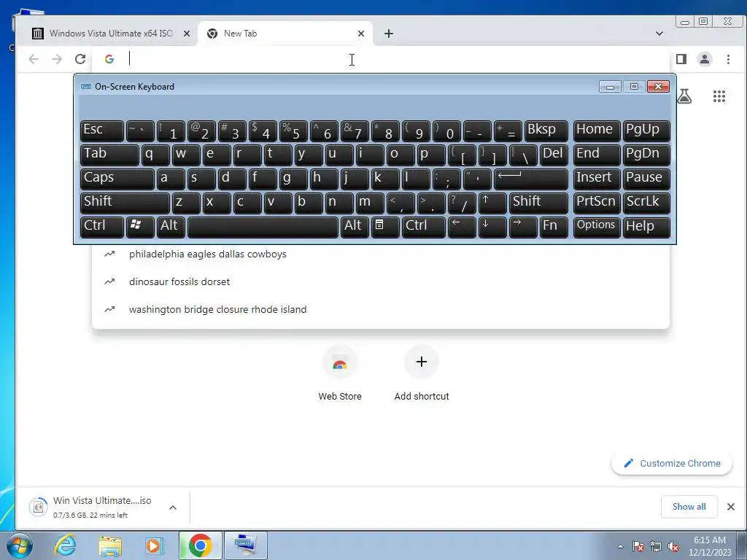Select suggestion washington bridge closure rhode island
This screenshot has height=560, width=747.
[381, 309]
